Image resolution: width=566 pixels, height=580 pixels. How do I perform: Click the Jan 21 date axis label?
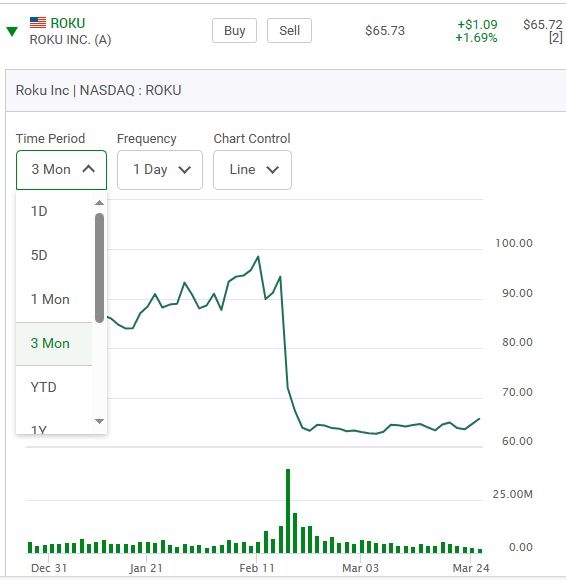tap(146, 568)
